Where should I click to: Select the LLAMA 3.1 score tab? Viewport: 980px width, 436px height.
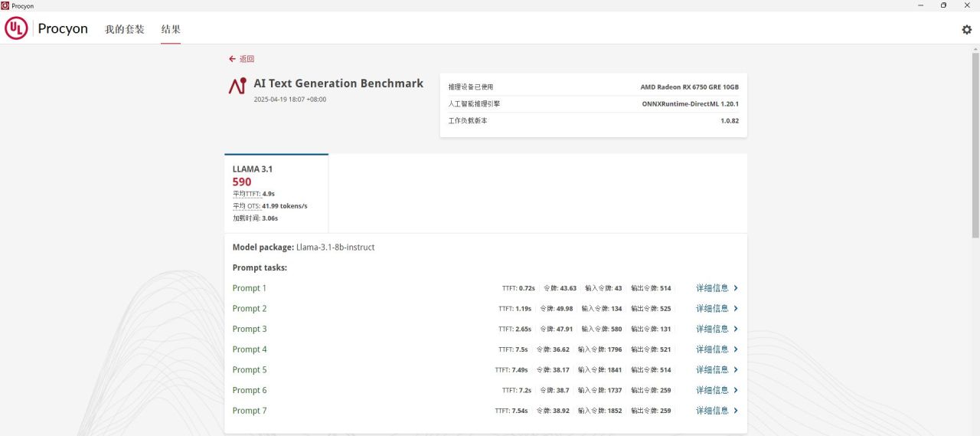[276, 193]
